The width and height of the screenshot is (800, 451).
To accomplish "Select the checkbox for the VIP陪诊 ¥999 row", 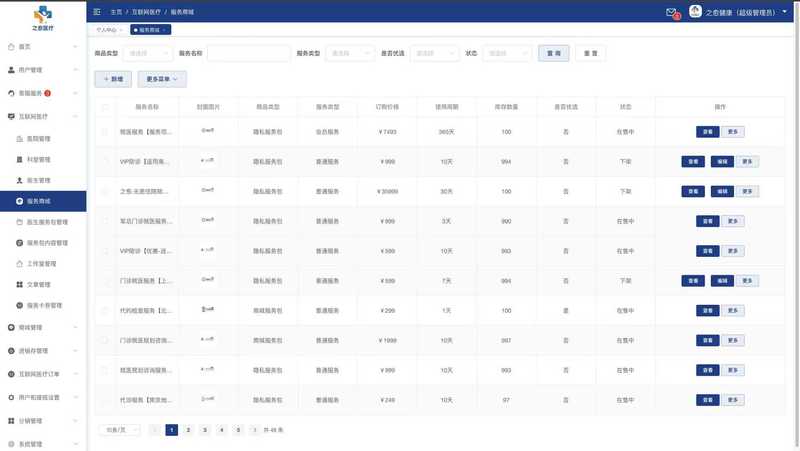I will [105, 161].
